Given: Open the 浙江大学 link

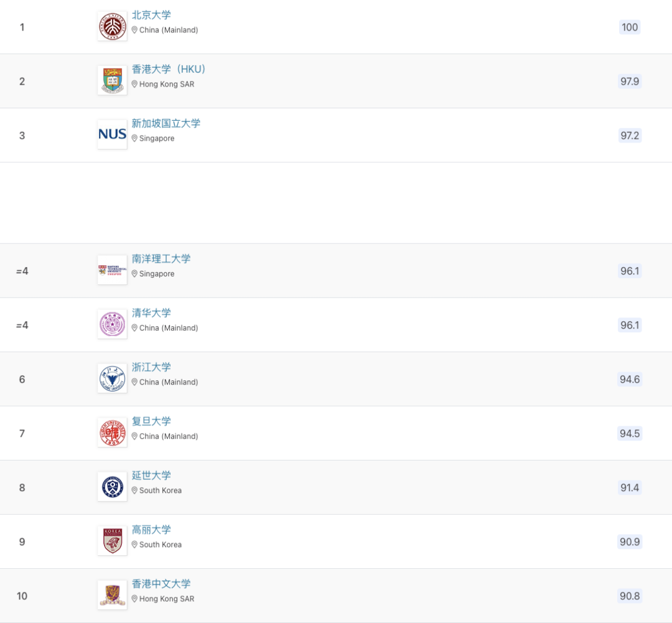Looking at the screenshot, I should point(151,367).
